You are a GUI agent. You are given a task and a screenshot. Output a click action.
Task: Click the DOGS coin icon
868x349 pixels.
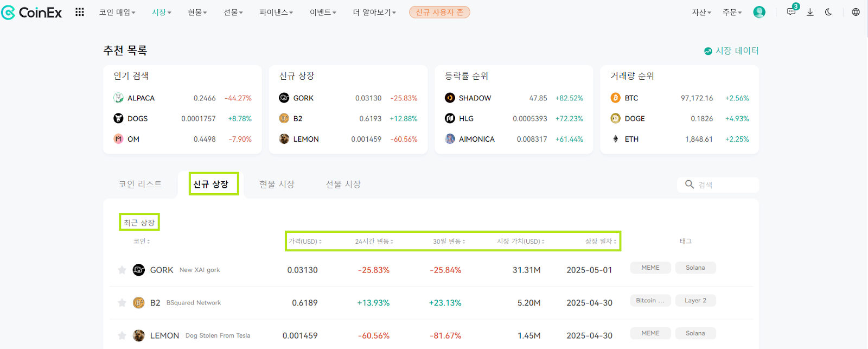pyautogui.click(x=118, y=118)
